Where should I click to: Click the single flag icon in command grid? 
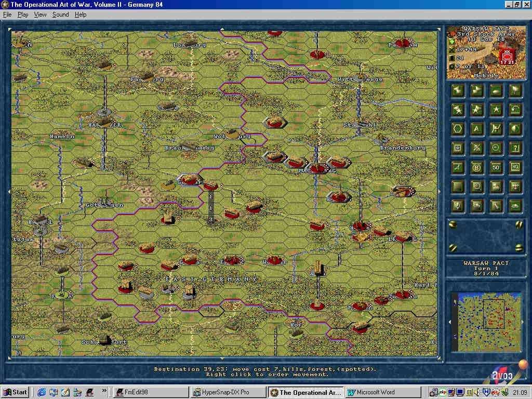(515, 90)
